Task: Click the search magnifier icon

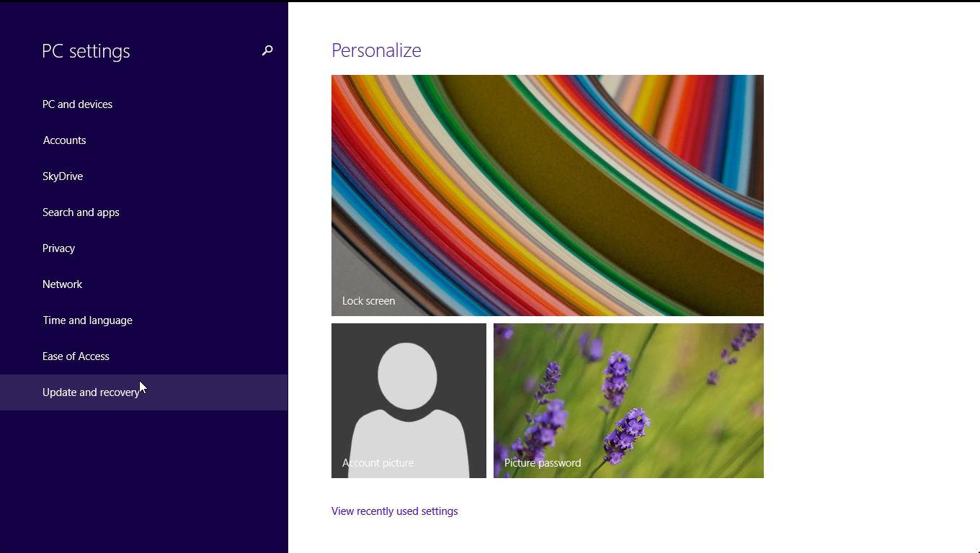Action: pyautogui.click(x=267, y=50)
